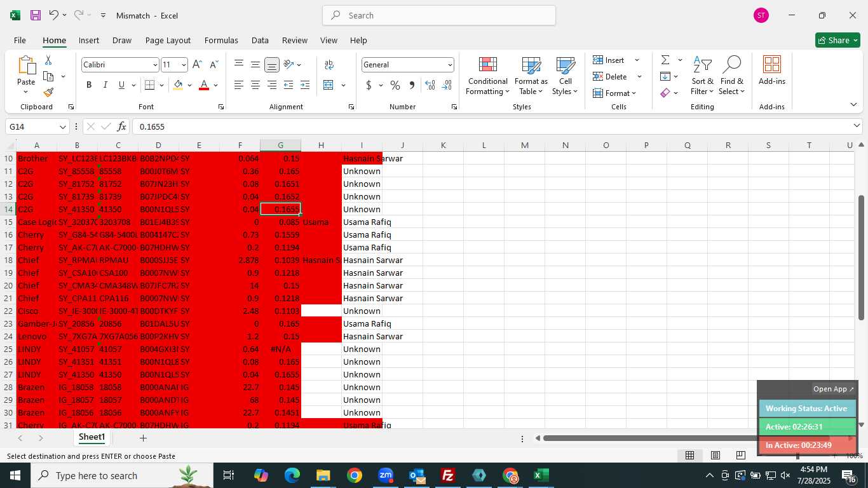Enable Wrap Text
This screenshot has height=488, width=868.
[x=329, y=64]
